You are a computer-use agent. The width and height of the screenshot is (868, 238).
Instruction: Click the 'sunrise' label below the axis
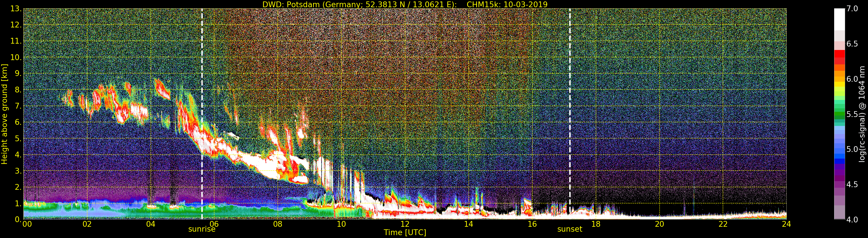click(202, 229)
